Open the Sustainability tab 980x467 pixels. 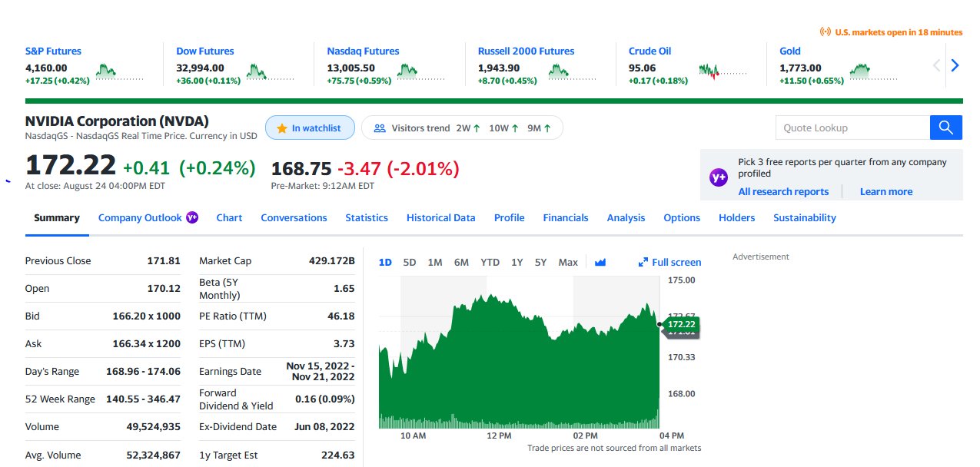point(805,218)
